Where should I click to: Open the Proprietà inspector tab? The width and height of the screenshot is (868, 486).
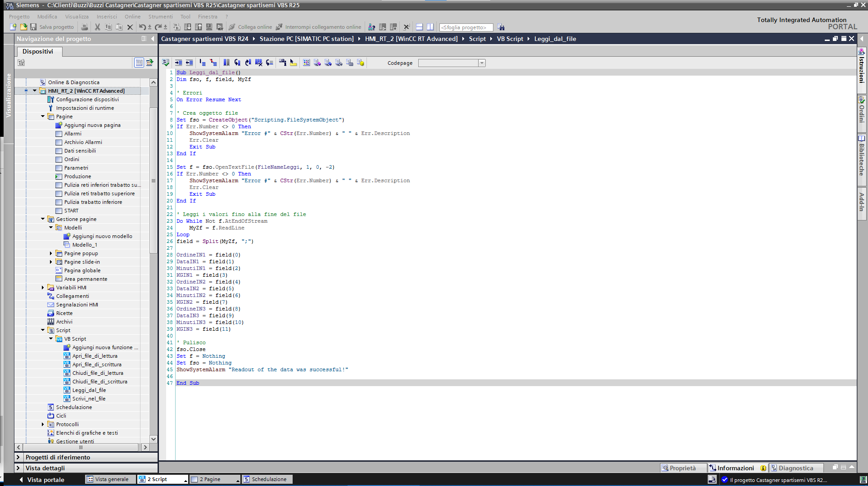(x=679, y=468)
